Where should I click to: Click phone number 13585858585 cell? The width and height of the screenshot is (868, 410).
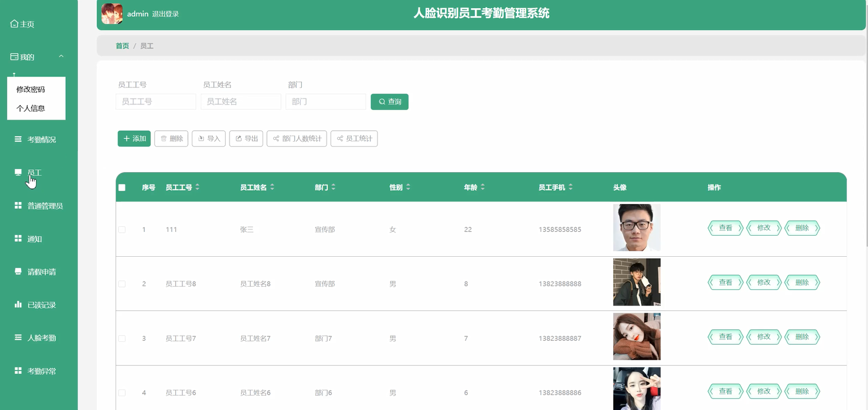tap(560, 230)
